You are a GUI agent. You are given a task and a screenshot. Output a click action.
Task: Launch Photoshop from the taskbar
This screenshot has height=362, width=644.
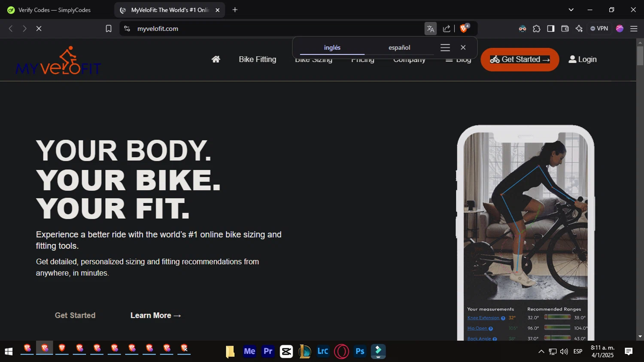click(x=360, y=351)
